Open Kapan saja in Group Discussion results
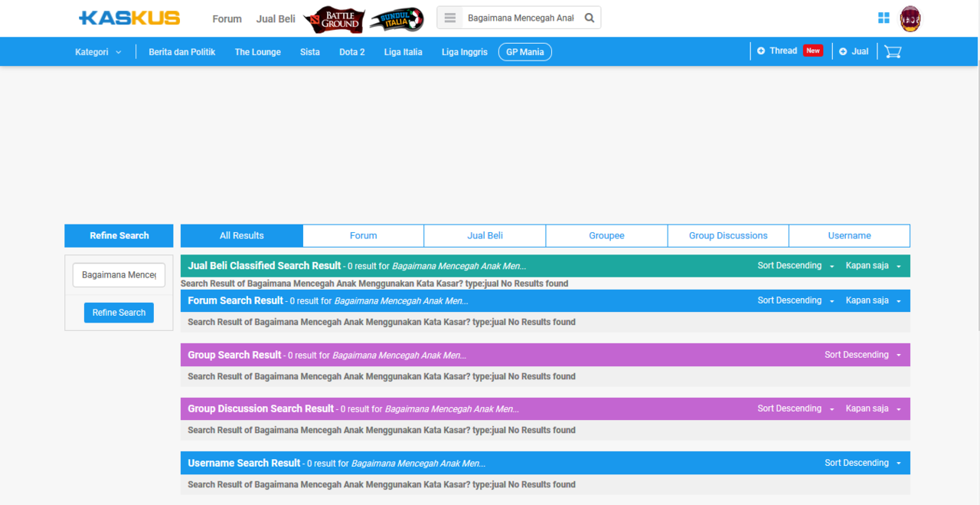Viewport: 980px width, 505px height. [x=874, y=408]
